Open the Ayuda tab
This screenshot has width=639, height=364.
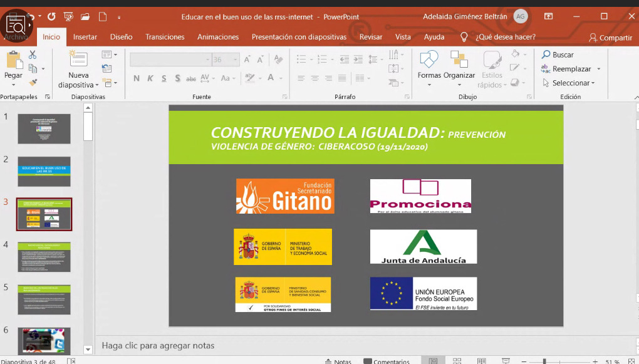434,37
